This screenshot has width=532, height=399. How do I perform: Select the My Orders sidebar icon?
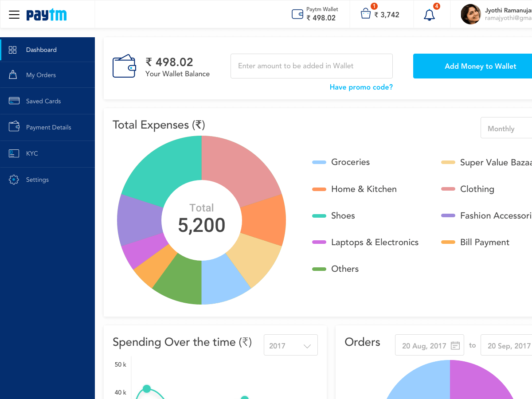13,74
